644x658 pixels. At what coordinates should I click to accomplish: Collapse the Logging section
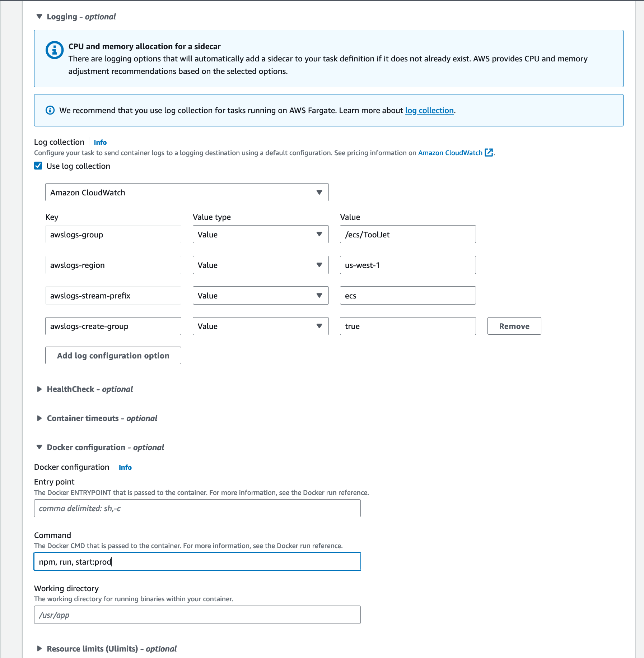(x=39, y=17)
